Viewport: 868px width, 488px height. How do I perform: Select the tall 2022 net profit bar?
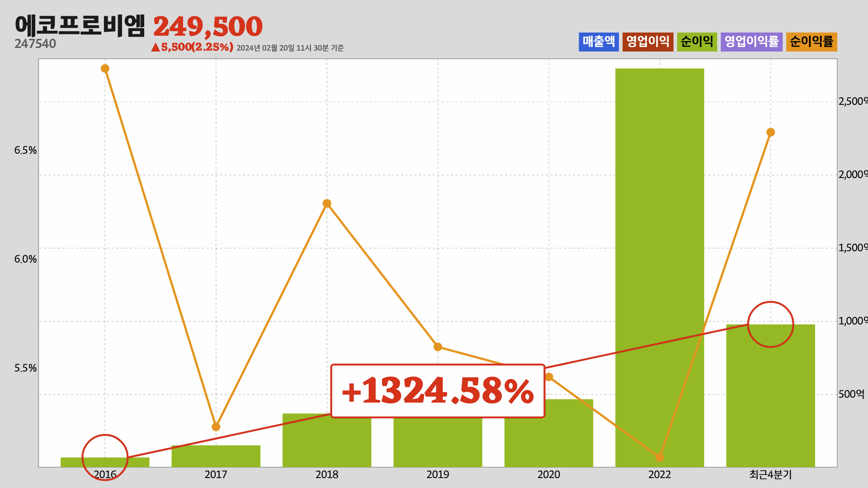click(660, 267)
